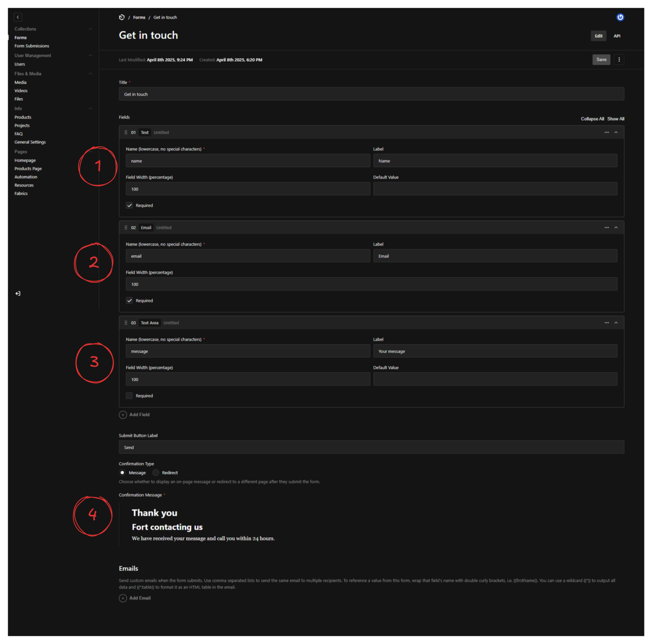Screen dimensions: 652x644
Task: Open Form Submissions in the sidebar
Action: pyautogui.click(x=32, y=46)
